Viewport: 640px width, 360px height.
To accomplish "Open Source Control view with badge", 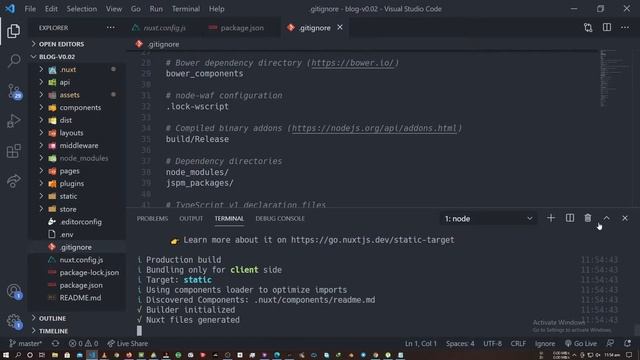I will pos(14,91).
